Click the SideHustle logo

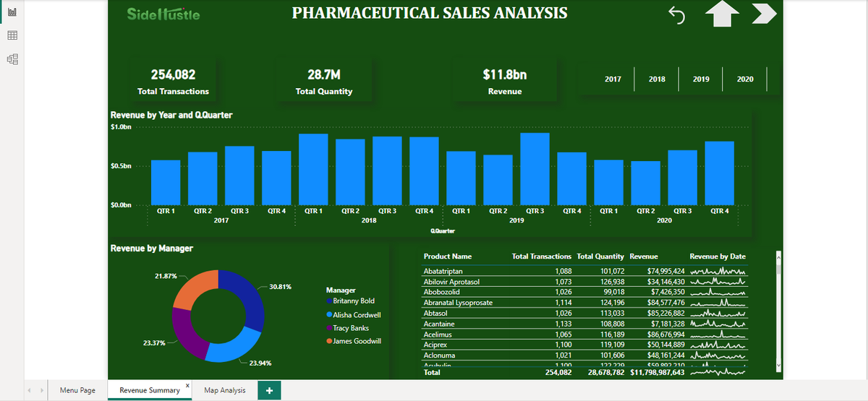(x=163, y=14)
